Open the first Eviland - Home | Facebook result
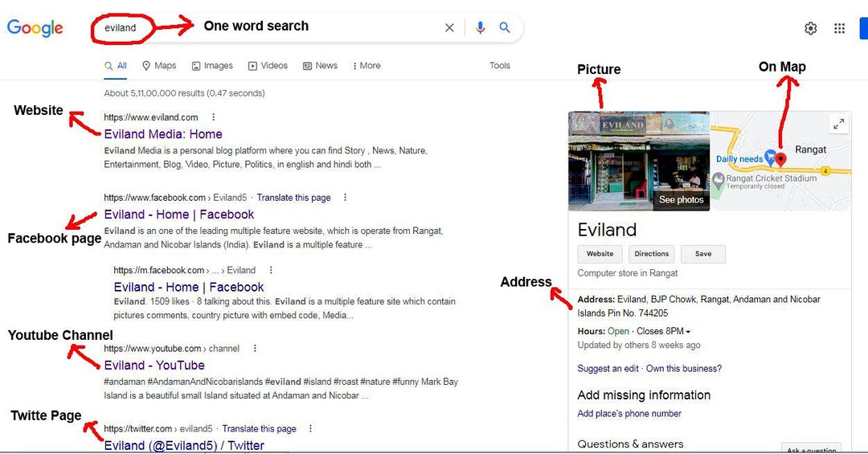Screen dimensions: 868x454 178,215
